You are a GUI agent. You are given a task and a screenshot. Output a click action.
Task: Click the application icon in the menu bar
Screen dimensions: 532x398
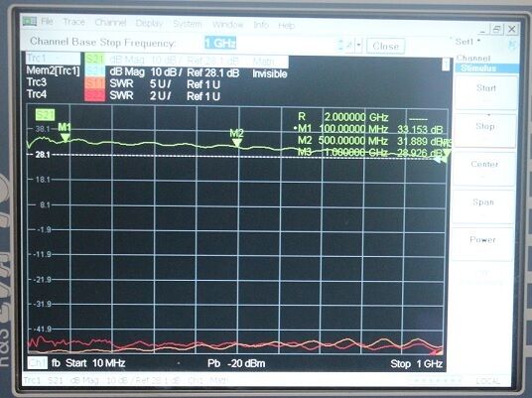click(x=30, y=22)
